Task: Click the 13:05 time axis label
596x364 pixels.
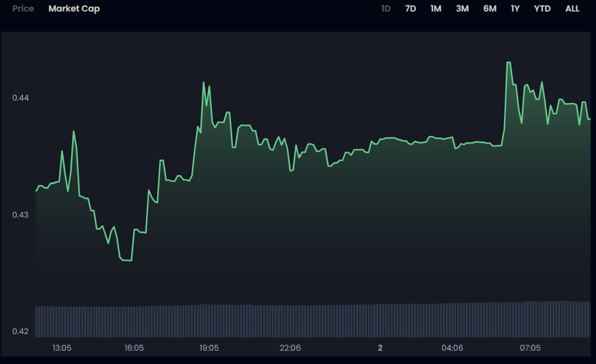Action: [x=62, y=348]
